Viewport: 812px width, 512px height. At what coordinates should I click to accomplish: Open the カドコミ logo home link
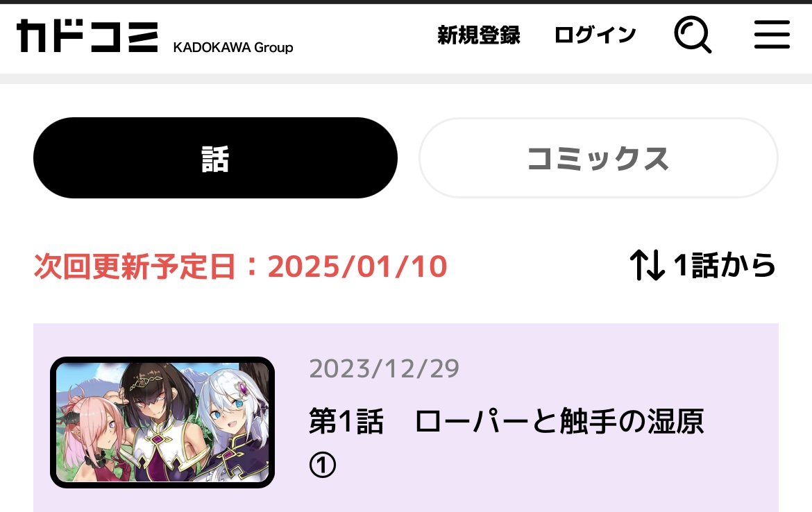tap(87, 36)
